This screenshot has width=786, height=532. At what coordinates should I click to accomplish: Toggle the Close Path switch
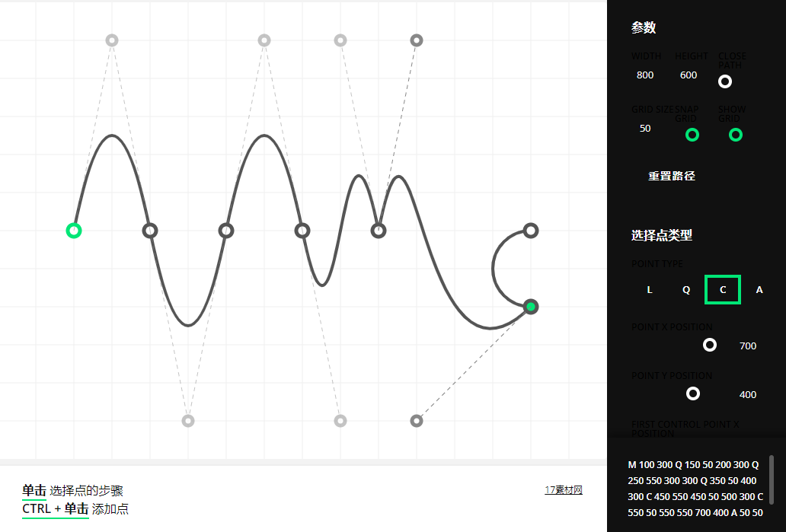click(x=725, y=81)
